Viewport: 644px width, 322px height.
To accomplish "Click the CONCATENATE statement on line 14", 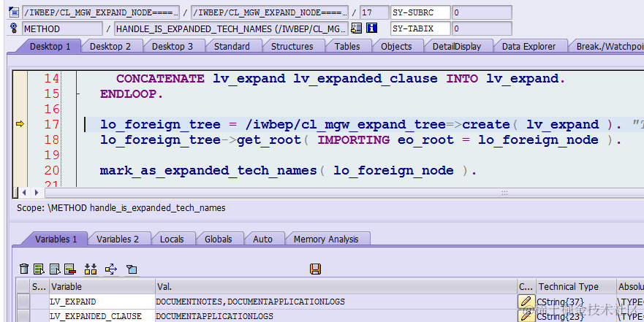I will [x=341, y=78].
